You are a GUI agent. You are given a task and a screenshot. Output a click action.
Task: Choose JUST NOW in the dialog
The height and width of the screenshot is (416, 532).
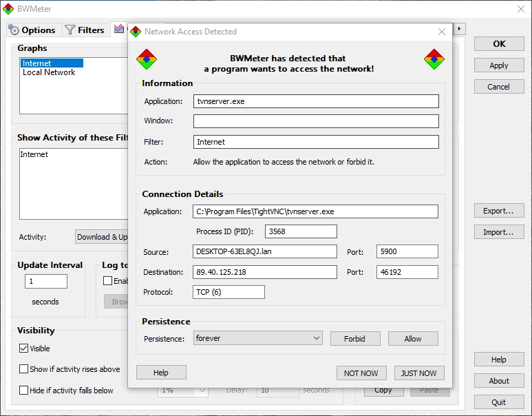coord(419,373)
